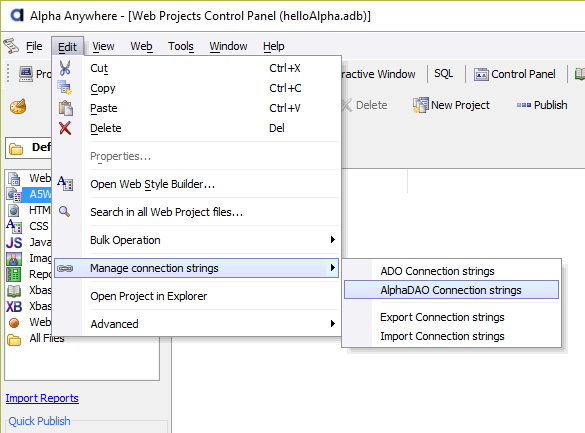Click the magnifier Search icon
Image resolution: width=585 pixels, height=433 pixels.
pos(65,211)
